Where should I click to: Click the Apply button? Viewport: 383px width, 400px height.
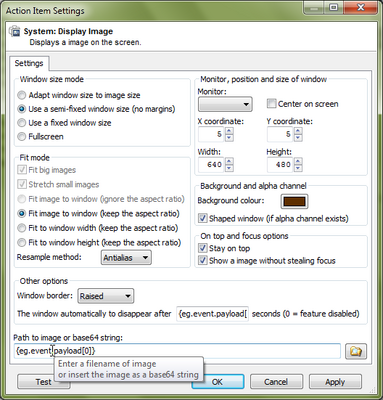point(335,382)
